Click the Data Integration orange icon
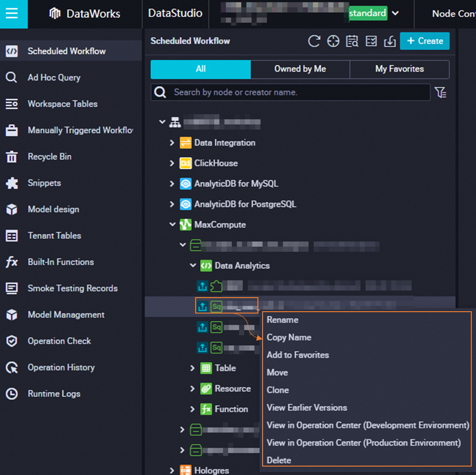This screenshot has height=475, width=476. pos(185,143)
